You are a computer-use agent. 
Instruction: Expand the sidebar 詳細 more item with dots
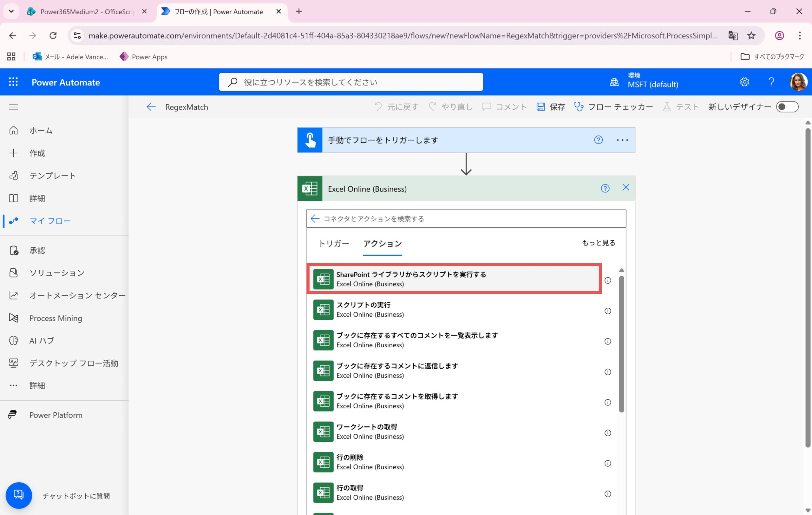(x=36, y=385)
